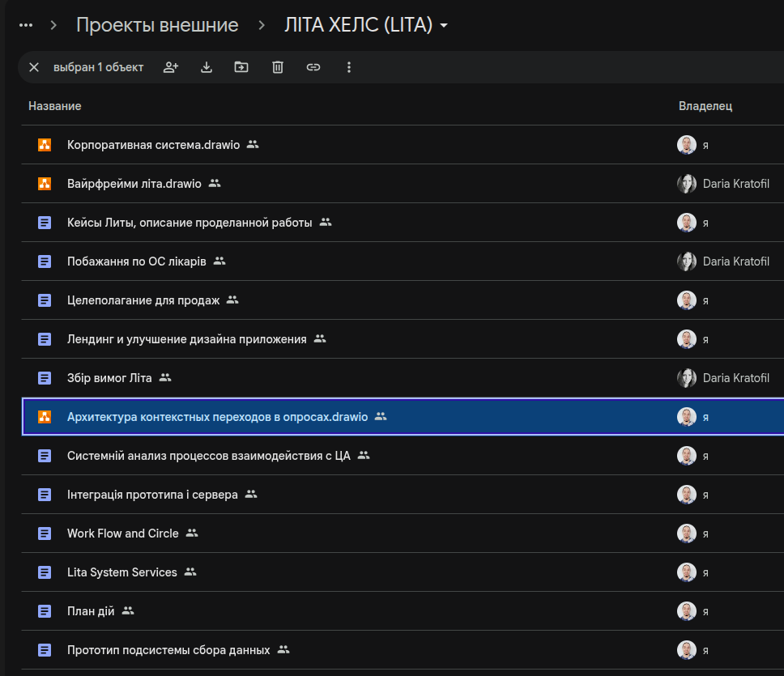Select the Збір вимог Літа document
784x676 pixels.
click(x=109, y=378)
